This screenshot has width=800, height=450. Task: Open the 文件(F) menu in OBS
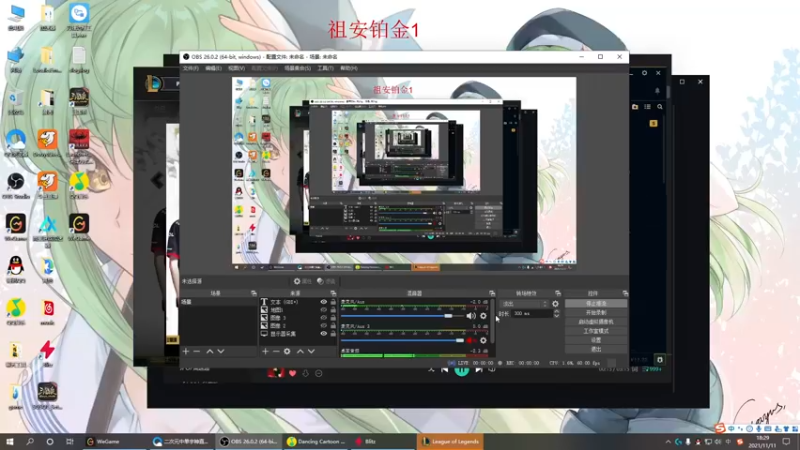[190, 68]
